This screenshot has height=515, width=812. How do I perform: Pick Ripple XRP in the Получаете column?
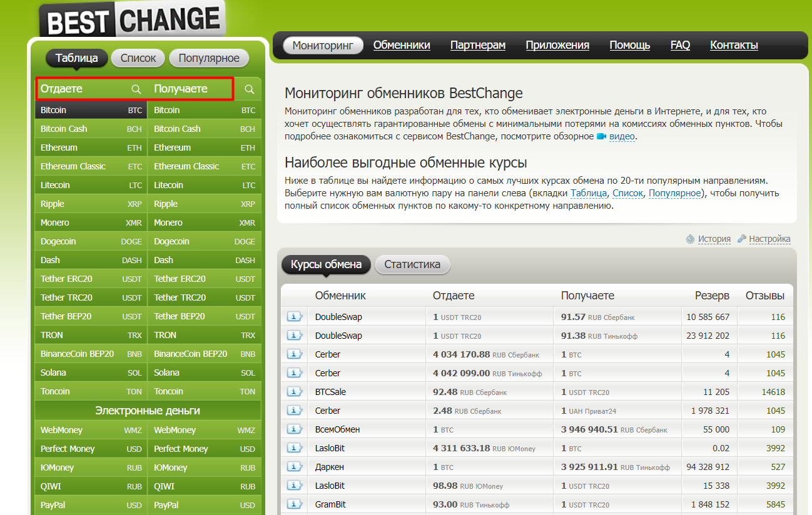[x=205, y=204]
